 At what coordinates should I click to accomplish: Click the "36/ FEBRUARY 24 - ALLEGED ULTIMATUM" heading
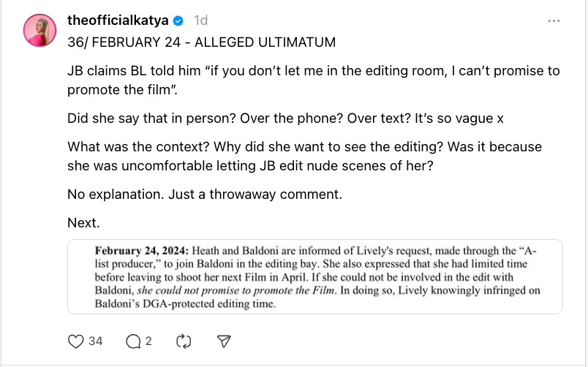pos(201,42)
